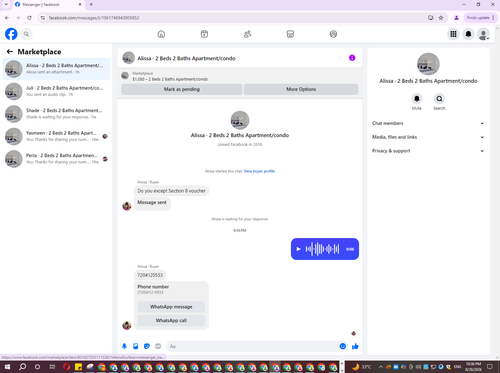Click the 7204120553 message text
500x373 pixels.
coord(150,275)
